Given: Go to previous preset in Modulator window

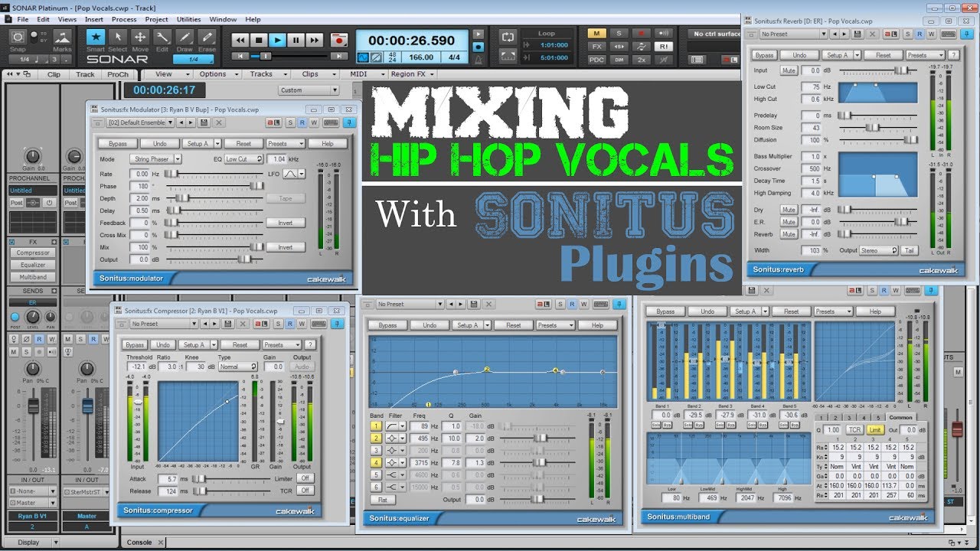Looking at the screenshot, I should point(181,122).
